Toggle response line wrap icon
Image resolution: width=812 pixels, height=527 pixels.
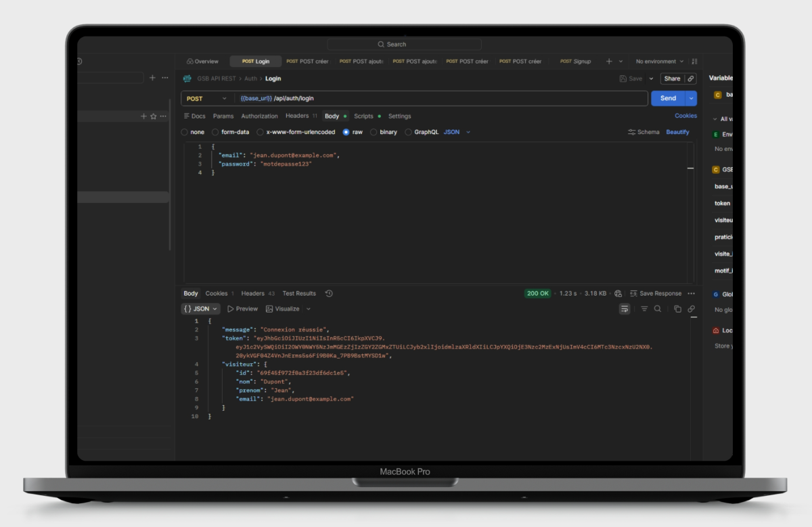[625, 309]
